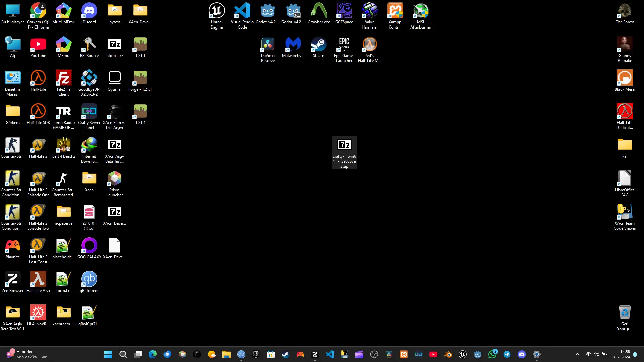The height and width of the screenshot is (362, 644).
Task: Select LibreOffice 24.8 desktop icon
Action: point(625,184)
